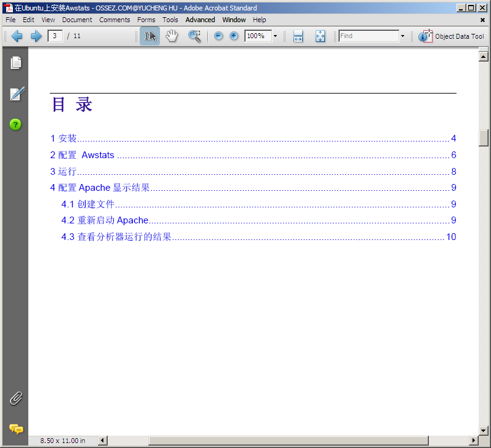
Task: Open the zoom level dropdown
Action: pyautogui.click(x=275, y=36)
